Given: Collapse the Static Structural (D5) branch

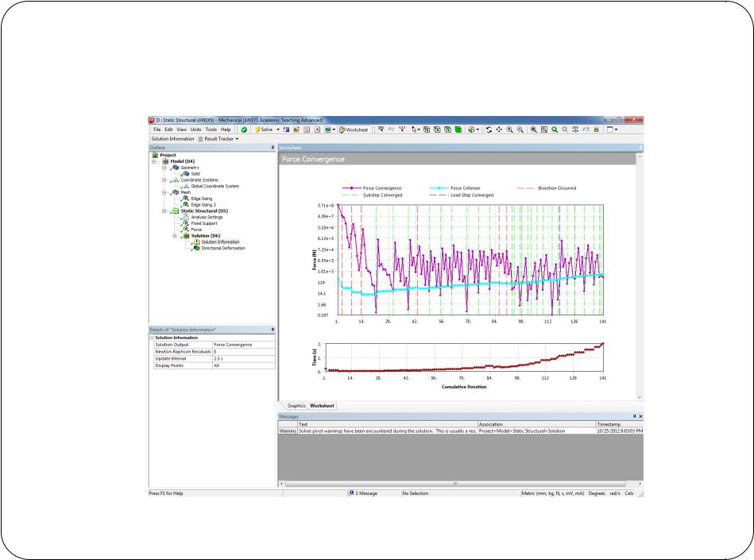Looking at the screenshot, I should (x=164, y=211).
